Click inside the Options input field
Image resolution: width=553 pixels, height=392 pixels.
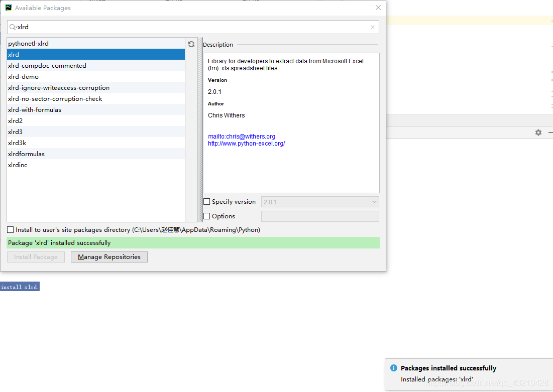(x=320, y=216)
